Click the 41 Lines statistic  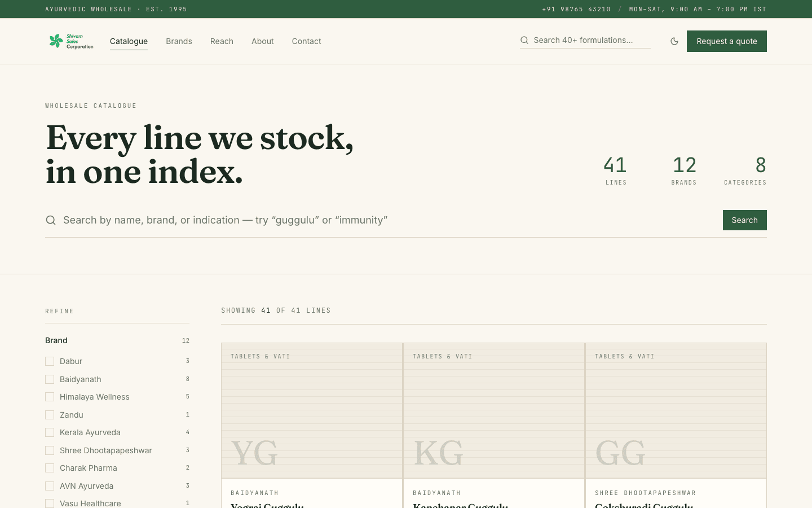tap(615, 170)
